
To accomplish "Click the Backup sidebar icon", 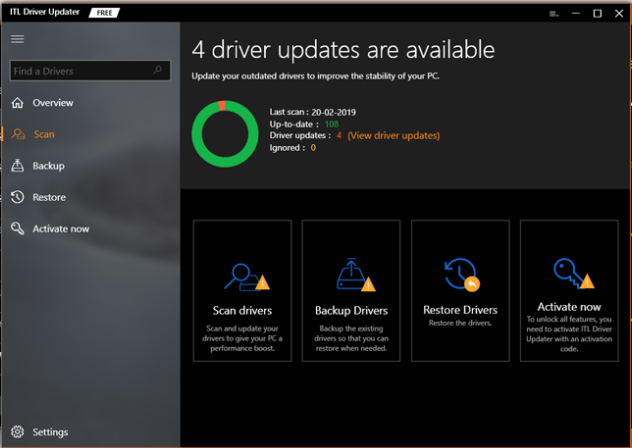I will point(17,165).
